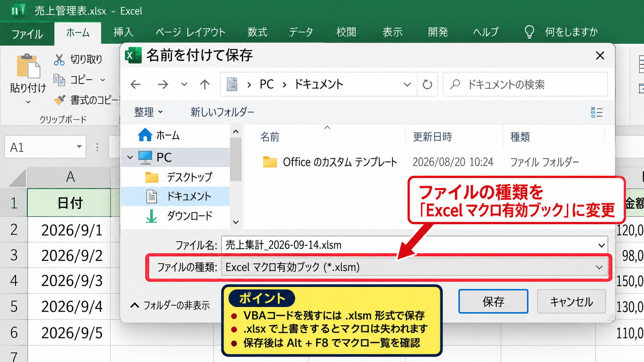644x362 pixels.
Task: Collapse the PC tree node
Action: pyautogui.click(x=130, y=157)
